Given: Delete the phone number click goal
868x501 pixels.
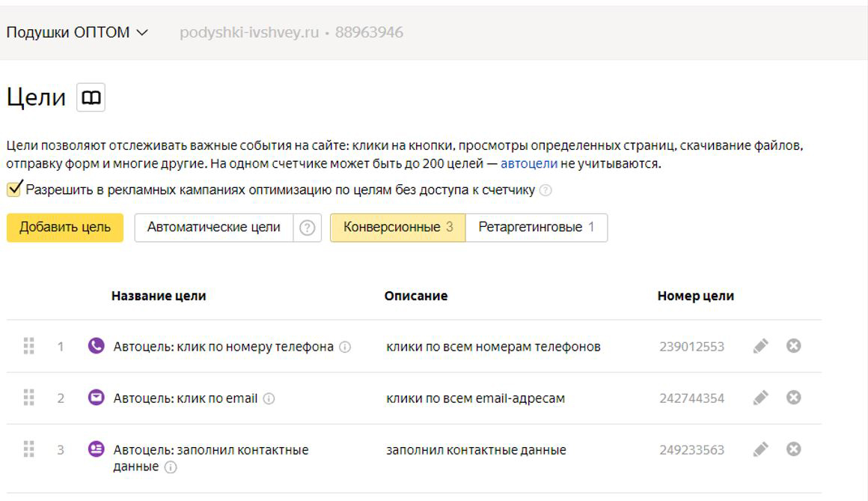Looking at the screenshot, I should 794,346.
